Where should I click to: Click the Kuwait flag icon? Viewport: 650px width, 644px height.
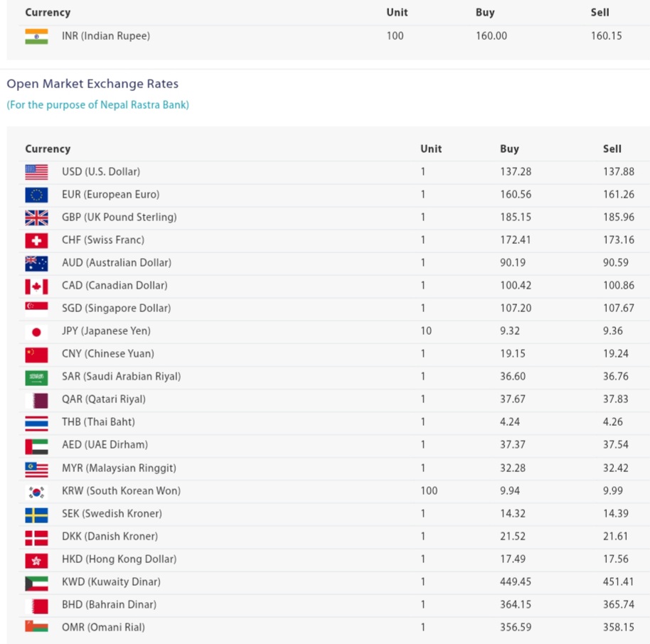pyautogui.click(x=36, y=582)
